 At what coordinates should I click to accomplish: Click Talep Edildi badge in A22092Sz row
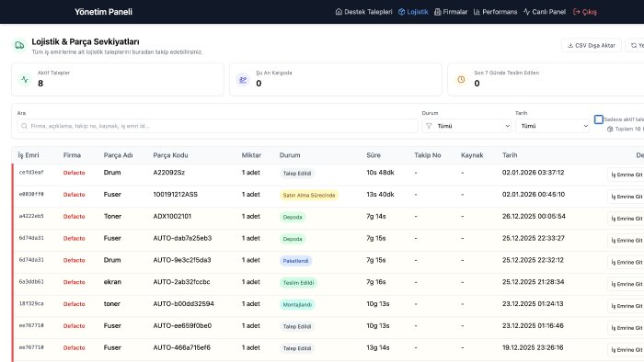(x=297, y=174)
